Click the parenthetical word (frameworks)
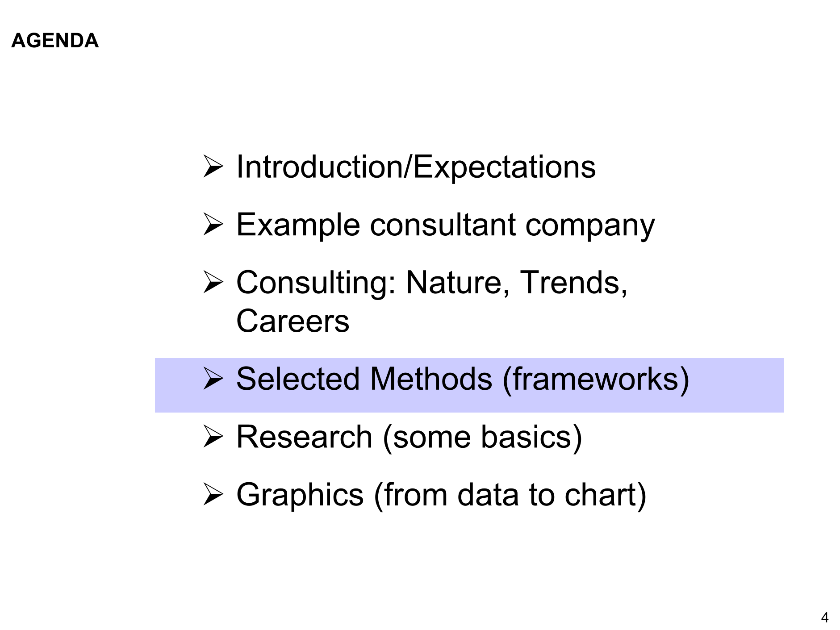 (596, 379)
